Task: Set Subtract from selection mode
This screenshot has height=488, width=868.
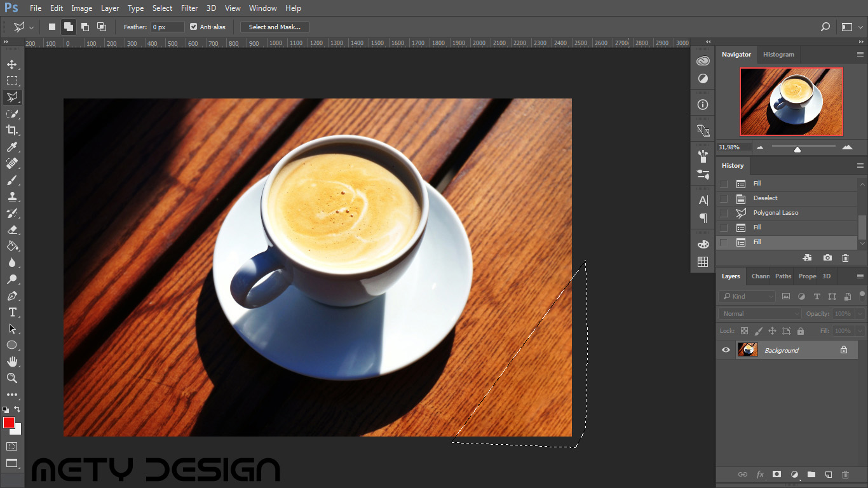Action: tap(85, 27)
